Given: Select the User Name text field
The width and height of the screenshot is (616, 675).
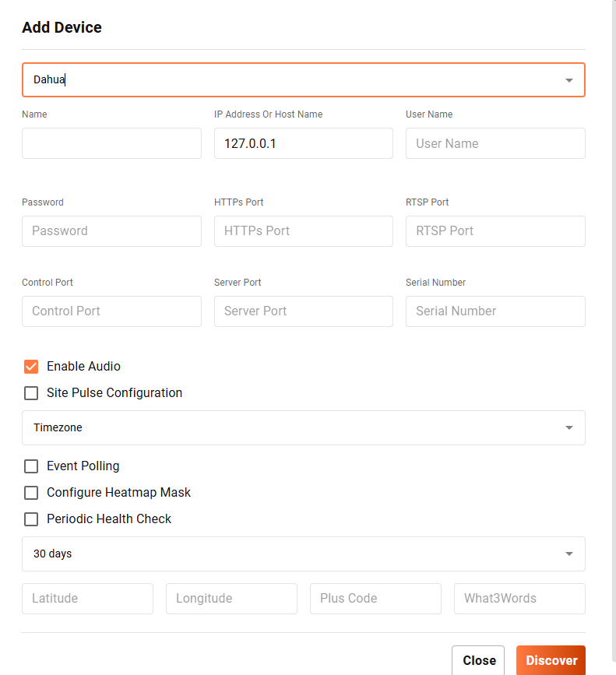Looking at the screenshot, I should coord(495,143).
